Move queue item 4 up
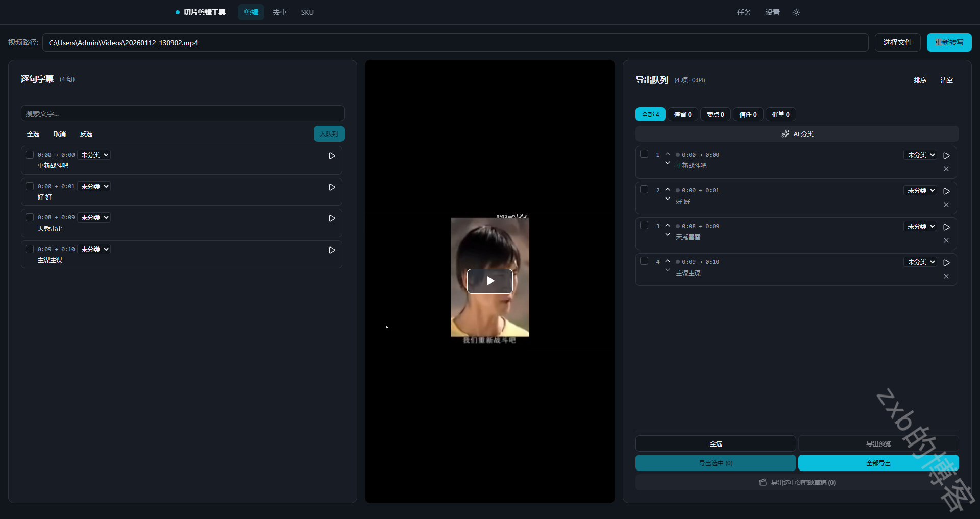Viewport: 980px width, 519px height. click(668, 261)
